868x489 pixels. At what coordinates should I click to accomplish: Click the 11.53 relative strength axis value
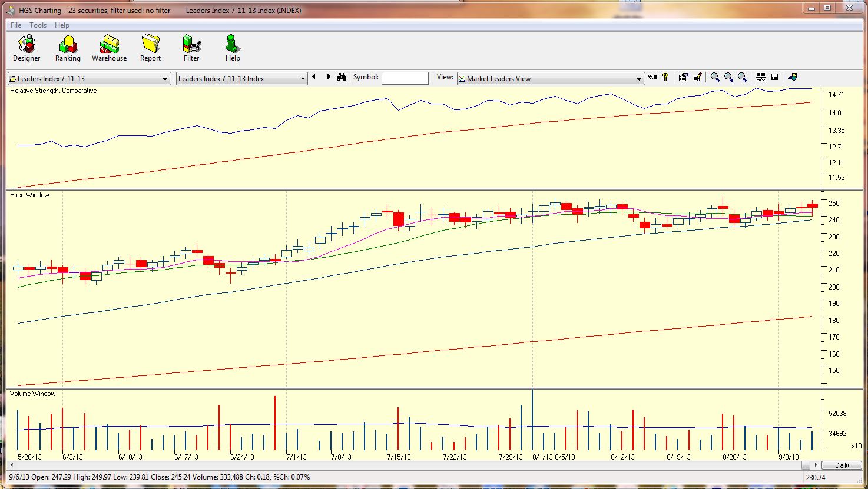tap(836, 177)
